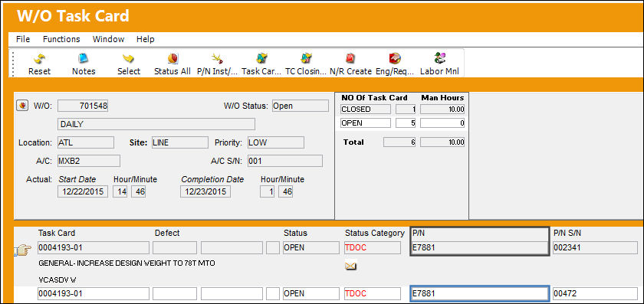
Task: Click the DAILY description field
Action: [x=156, y=124]
